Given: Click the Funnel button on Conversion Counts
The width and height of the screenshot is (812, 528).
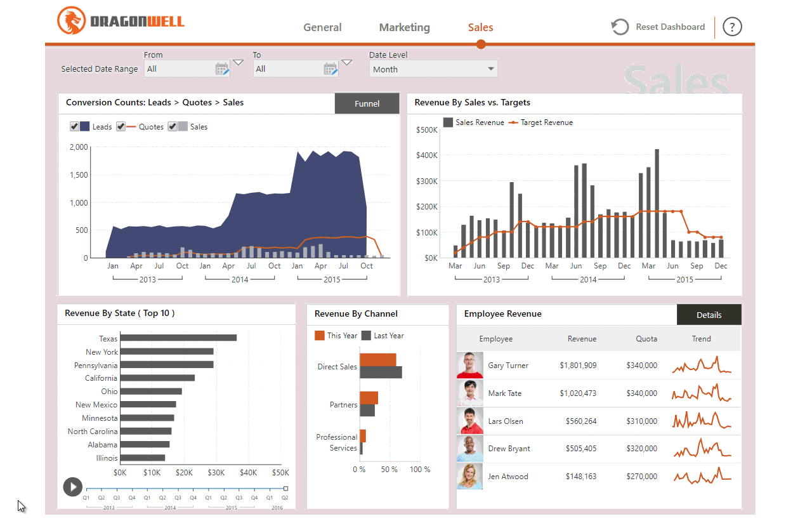Looking at the screenshot, I should pos(367,103).
